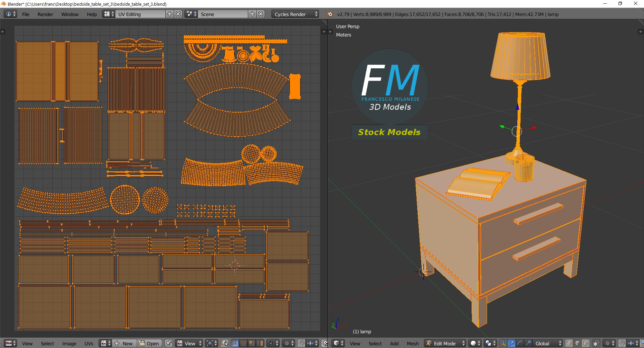Open the UVs menu
The image size is (644, 348).
coord(89,343)
